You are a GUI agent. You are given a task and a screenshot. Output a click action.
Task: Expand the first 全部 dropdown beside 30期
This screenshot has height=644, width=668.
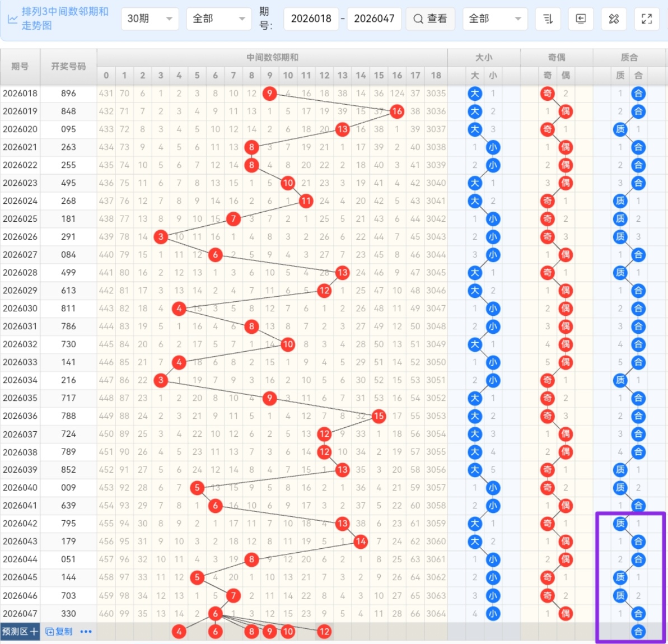point(218,19)
